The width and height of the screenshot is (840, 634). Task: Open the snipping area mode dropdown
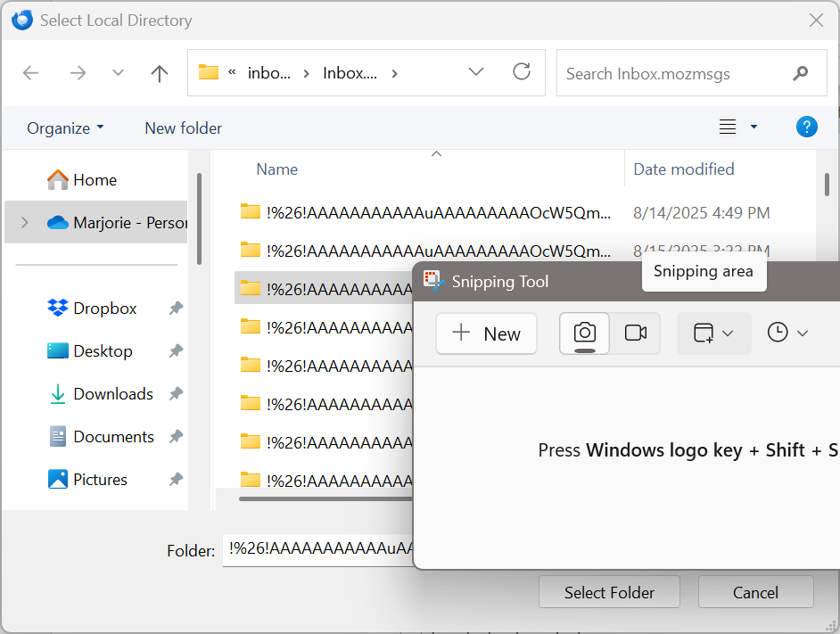[x=713, y=333]
